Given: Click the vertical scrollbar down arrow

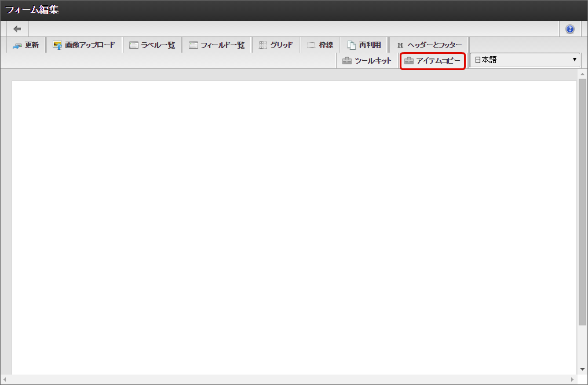Looking at the screenshot, I should click(582, 369).
